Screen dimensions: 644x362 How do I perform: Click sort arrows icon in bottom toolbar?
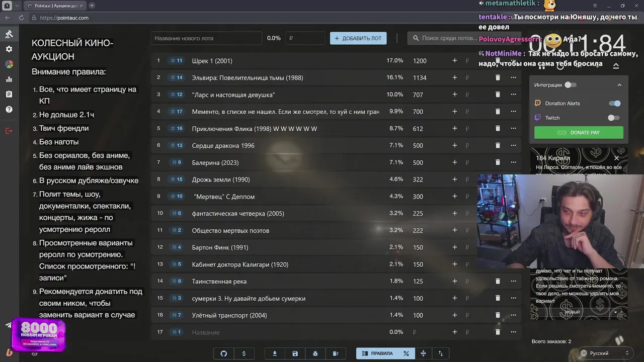pyautogui.click(x=441, y=353)
